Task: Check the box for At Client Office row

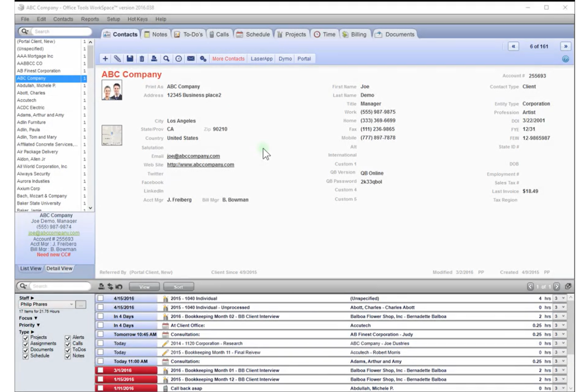Action: (x=101, y=325)
